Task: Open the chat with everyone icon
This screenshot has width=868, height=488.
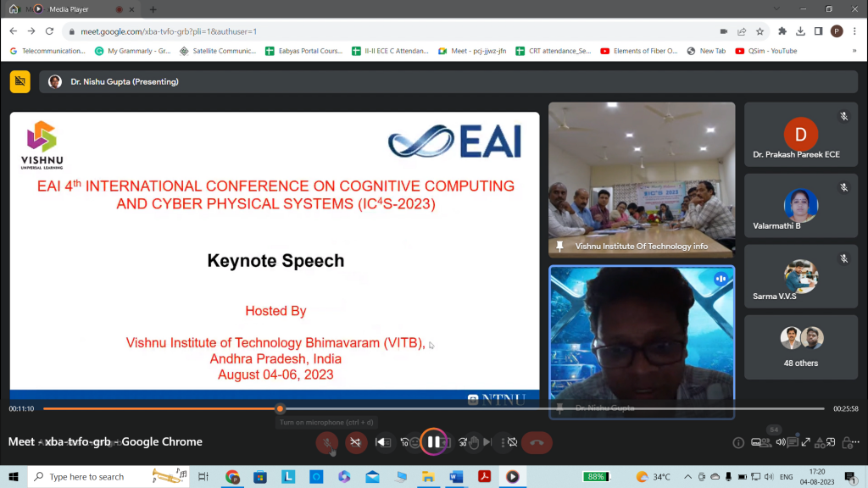Action: (x=793, y=442)
